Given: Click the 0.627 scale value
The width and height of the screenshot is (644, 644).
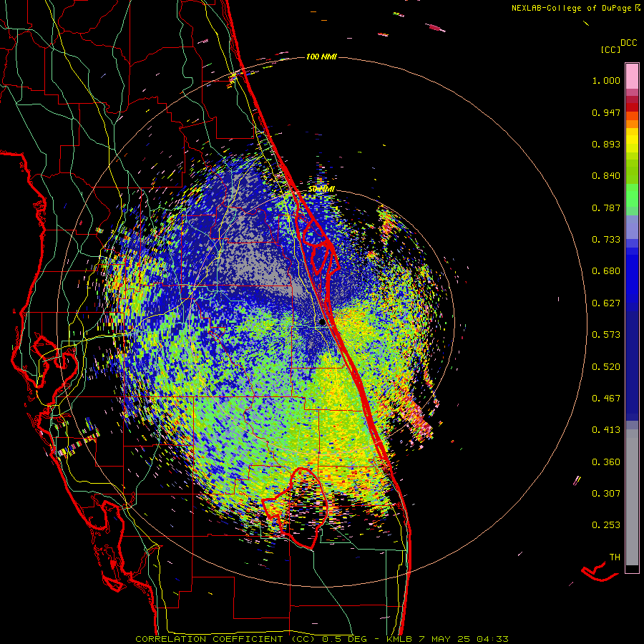Looking at the screenshot, I should pyautogui.click(x=606, y=303).
